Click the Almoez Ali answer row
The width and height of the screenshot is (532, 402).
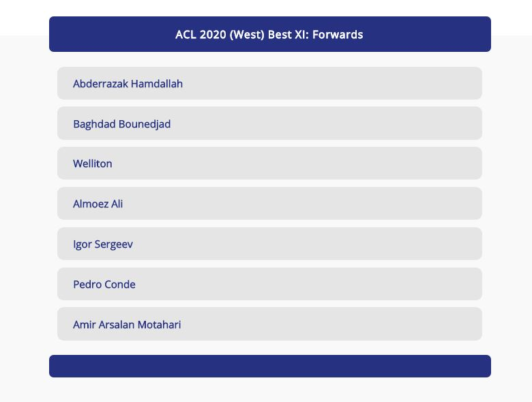click(x=269, y=203)
